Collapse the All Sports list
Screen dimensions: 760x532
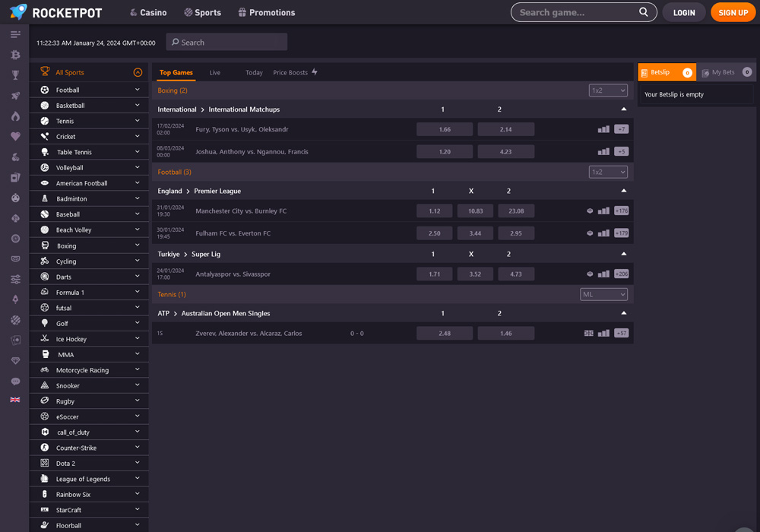(x=138, y=72)
